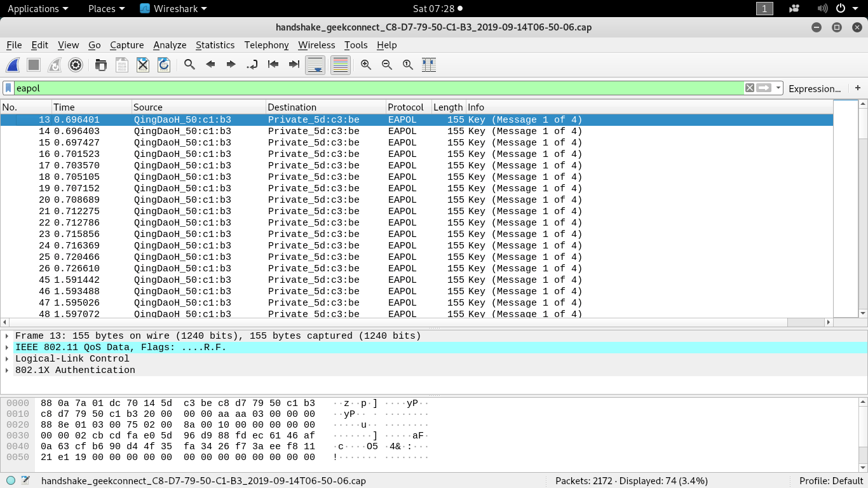Reset text to normal size
Image resolution: width=868 pixels, height=488 pixels.
[408, 65]
